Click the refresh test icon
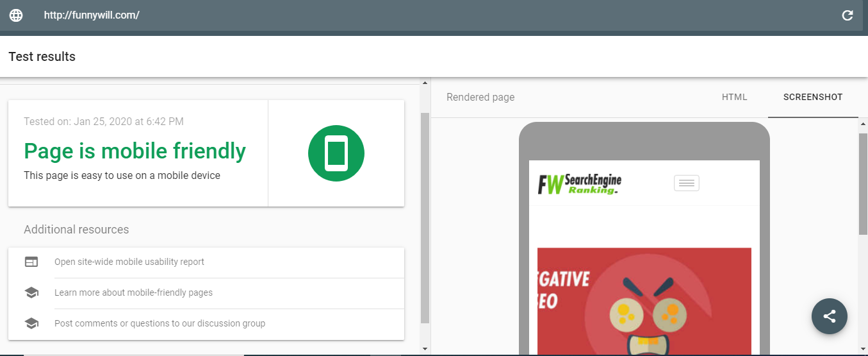The height and width of the screenshot is (356, 868). coord(848,15)
